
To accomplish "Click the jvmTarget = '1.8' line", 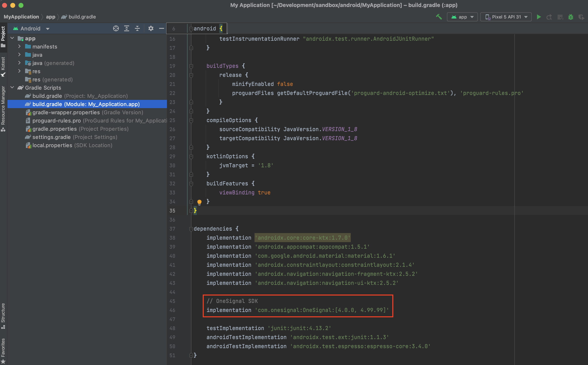I will pos(246,165).
